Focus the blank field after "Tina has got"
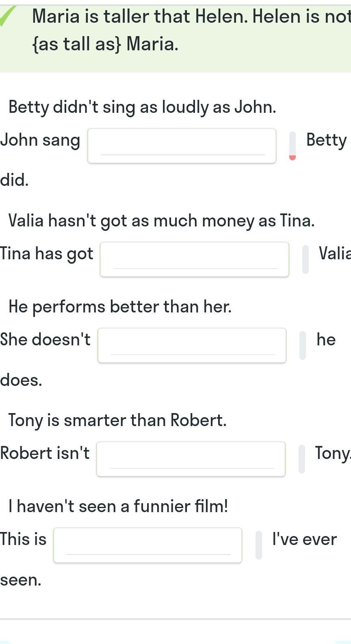The width and height of the screenshot is (351, 644). pyautogui.click(x=195, y=259)
